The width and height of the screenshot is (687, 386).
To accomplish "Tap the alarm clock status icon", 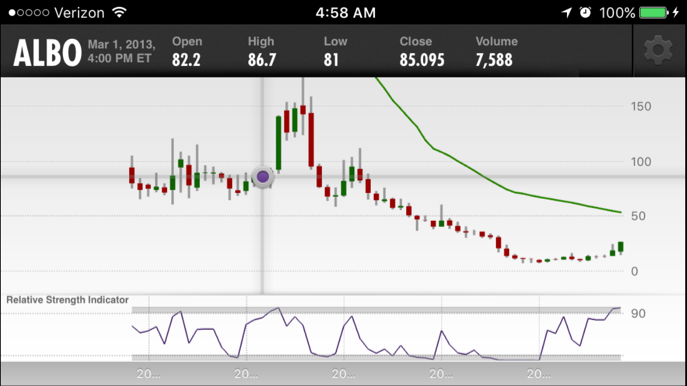I will coord(585,12).
